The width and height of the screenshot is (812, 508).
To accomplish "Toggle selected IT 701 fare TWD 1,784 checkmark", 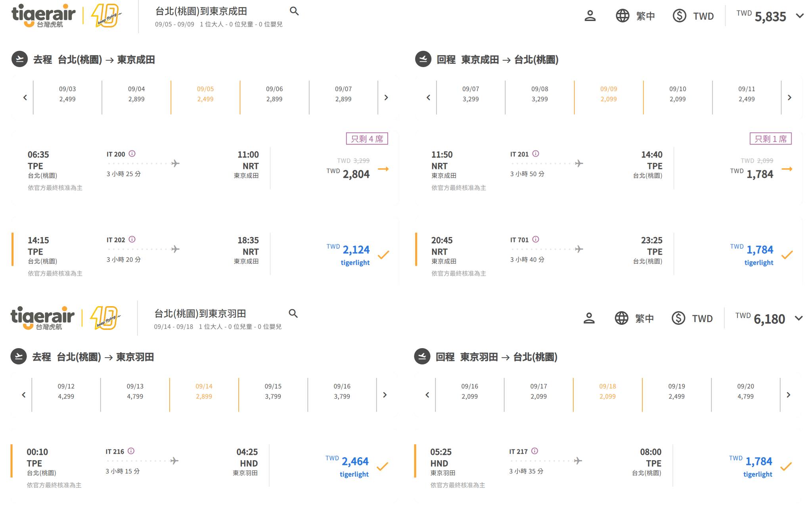I will pos(787,255).
